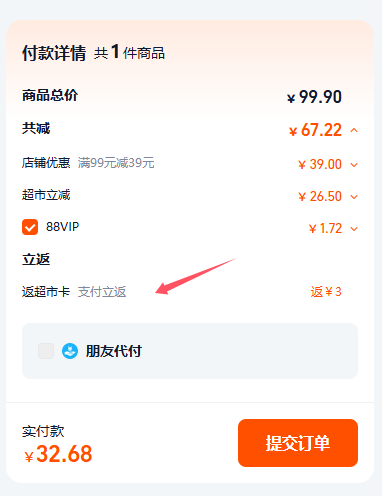Expand the 店铺优惠 ¥39.00 details
Image resolution: width=382 pixels, height=496 pixels.
coord(354,164)
